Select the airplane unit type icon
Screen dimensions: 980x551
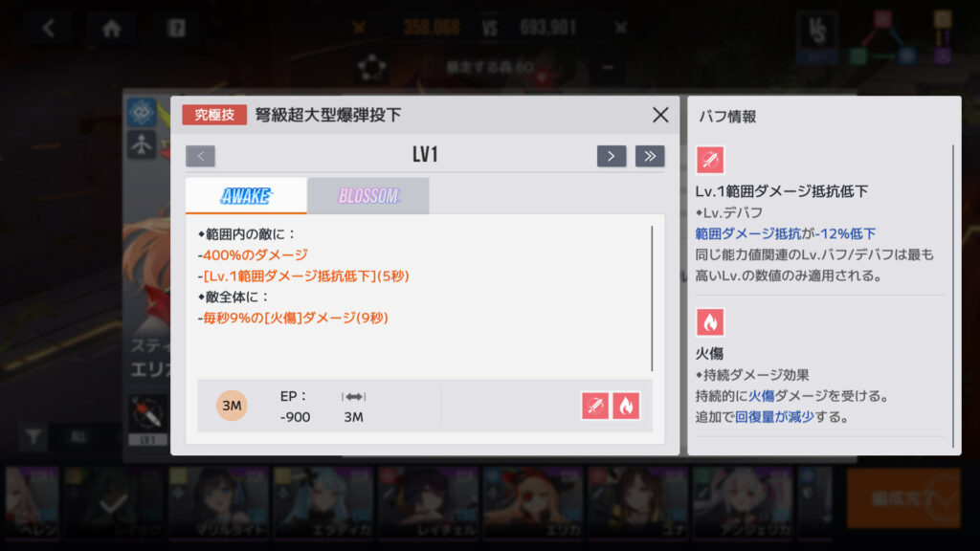(x=142, y=144)
